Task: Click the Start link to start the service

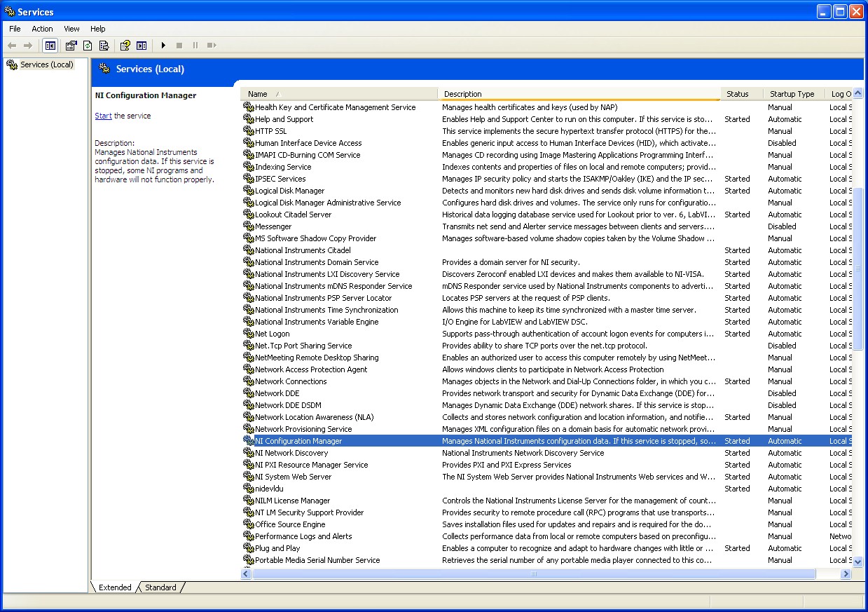Action: 103,116
